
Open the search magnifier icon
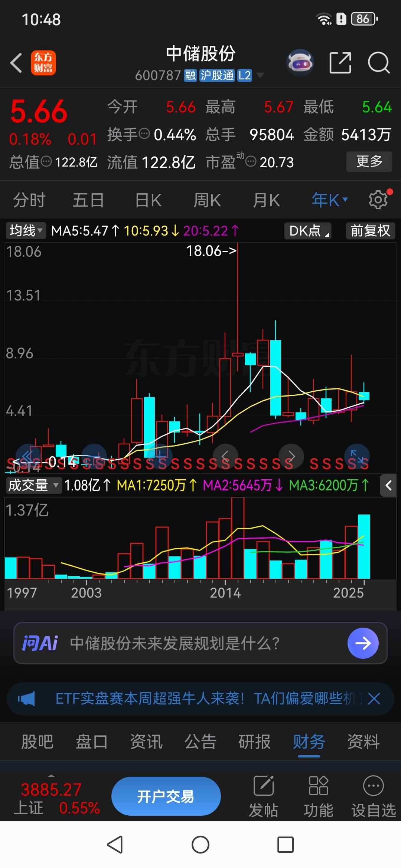[x=379, y=63]
